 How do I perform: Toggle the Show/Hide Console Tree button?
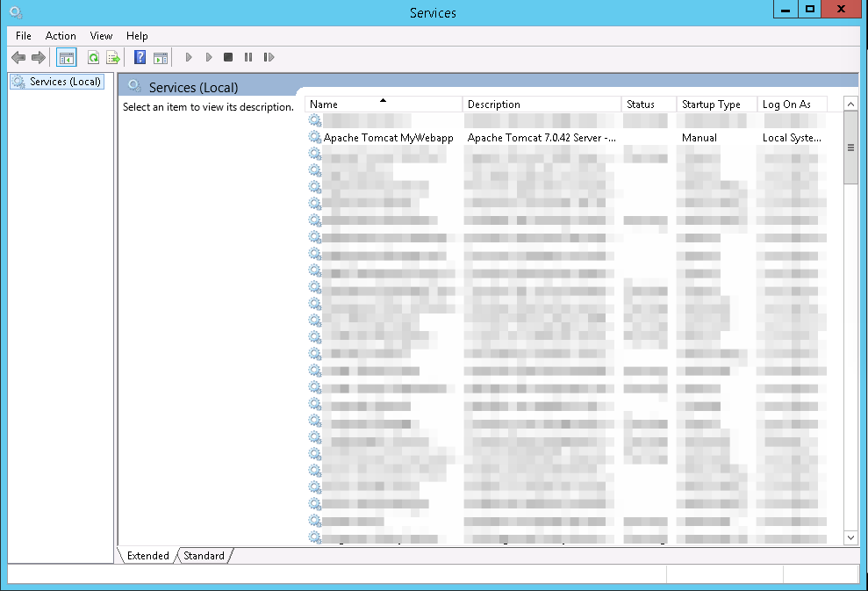(x=67, y=58)
